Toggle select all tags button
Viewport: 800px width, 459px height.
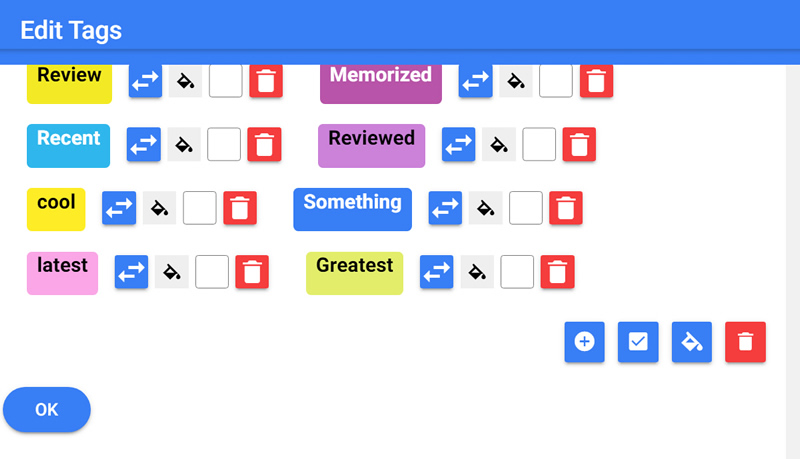(x=638, y=342)
